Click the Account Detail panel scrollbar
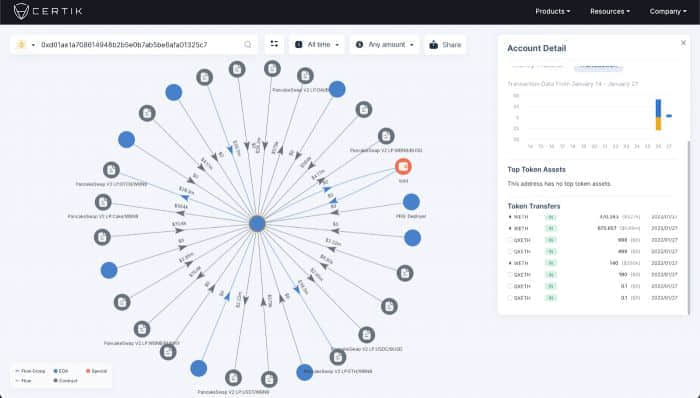700x398 pixels. click(x=688, y=228)
